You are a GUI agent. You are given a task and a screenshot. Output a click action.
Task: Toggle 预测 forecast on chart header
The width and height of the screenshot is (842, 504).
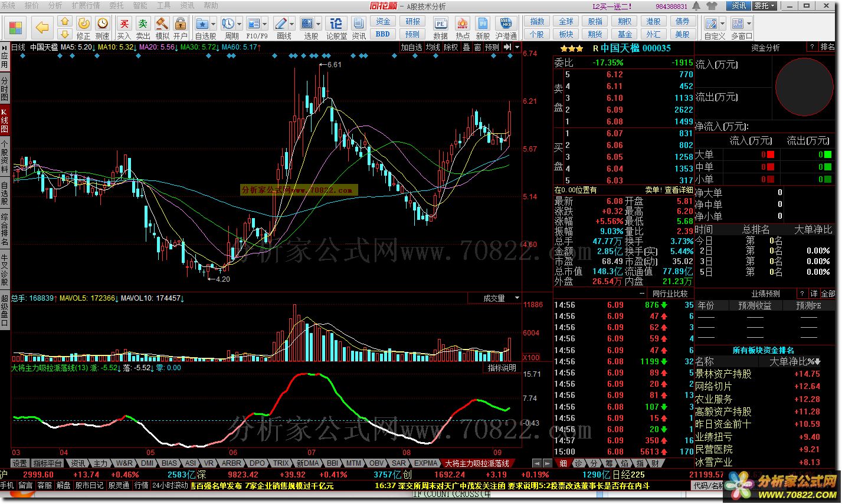click(x=492, y=47)
